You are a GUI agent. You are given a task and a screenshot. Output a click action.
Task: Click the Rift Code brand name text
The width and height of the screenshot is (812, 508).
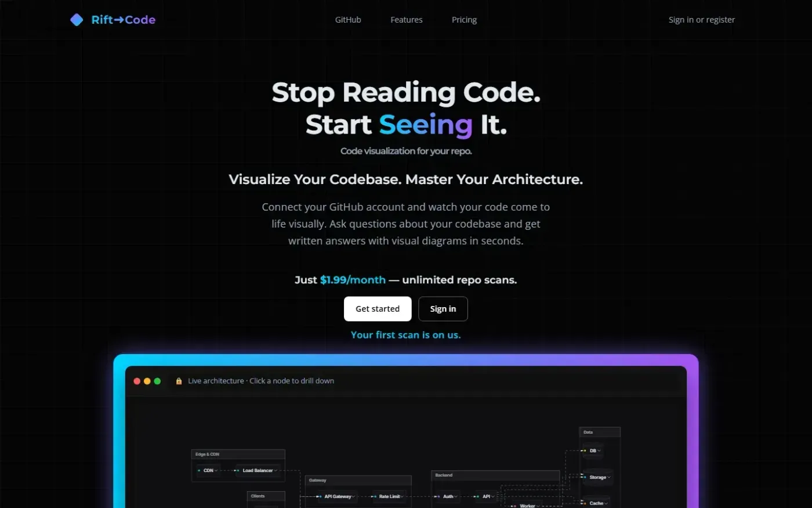[124, 20]
